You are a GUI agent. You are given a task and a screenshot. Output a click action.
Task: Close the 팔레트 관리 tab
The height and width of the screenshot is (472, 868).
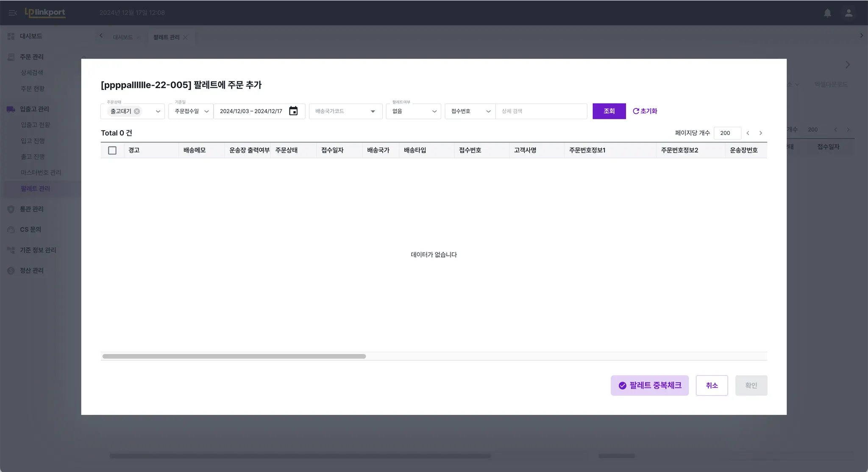coord(185,37)
